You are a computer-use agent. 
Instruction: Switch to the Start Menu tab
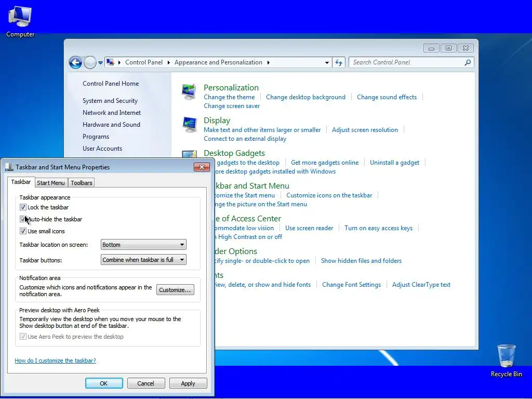tap(51, 183)
